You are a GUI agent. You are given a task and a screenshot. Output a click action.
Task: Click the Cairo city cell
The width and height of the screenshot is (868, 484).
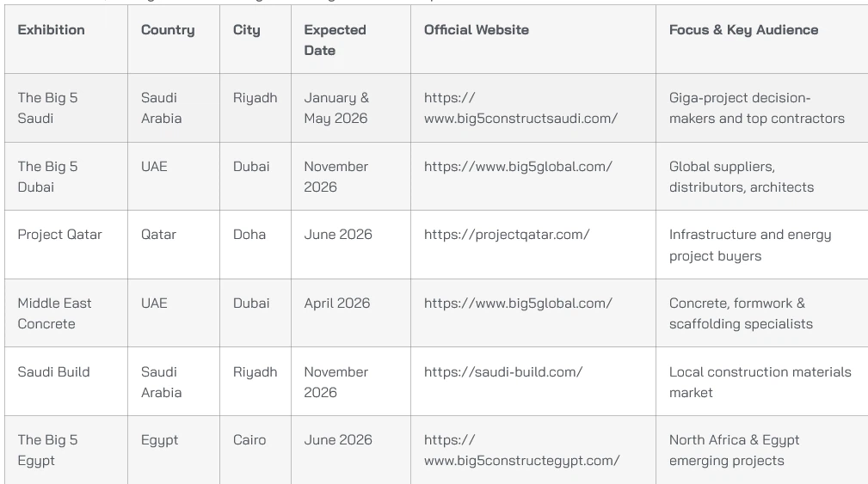(x=255, y=450)
